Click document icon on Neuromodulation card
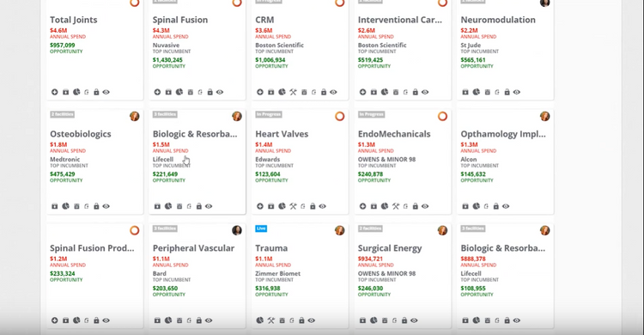 click(x=497, y=92)
